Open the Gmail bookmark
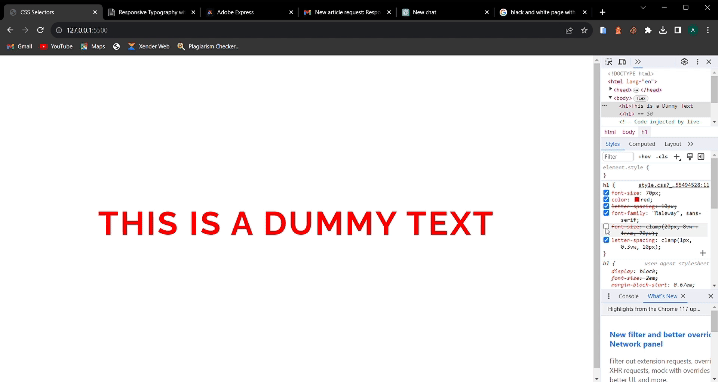The width and height of the screenshot is (718, 382). (x=20, y=46)
